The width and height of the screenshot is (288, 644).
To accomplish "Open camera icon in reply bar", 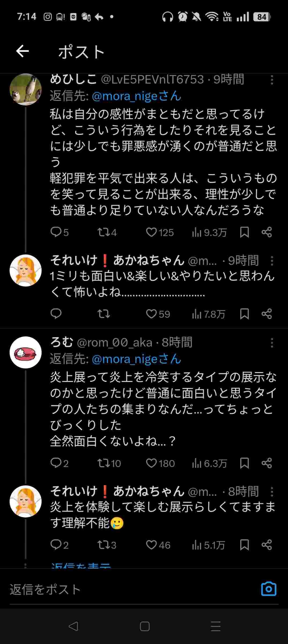I will point(268,589).
